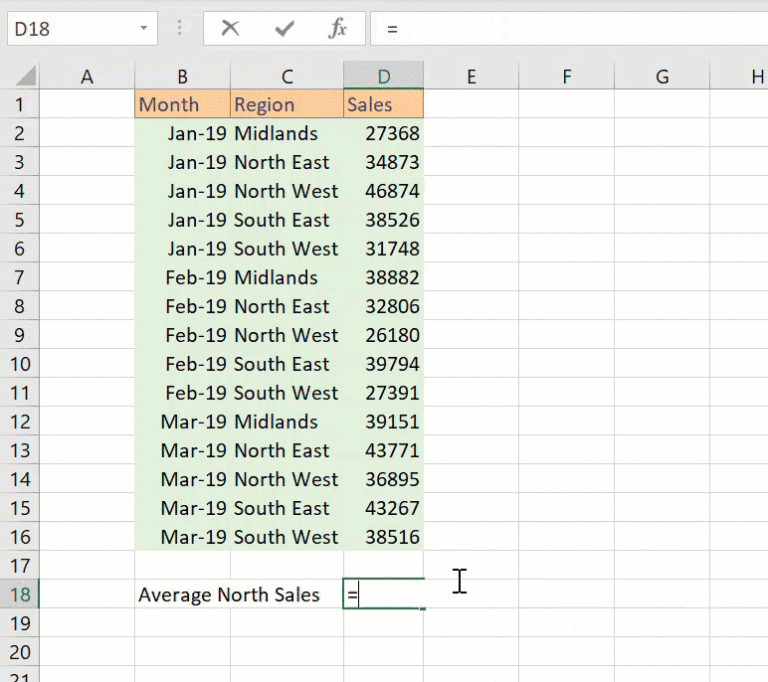This screenshot has height=682, width=768.
Task: Click the North East cell in row 13
Action: (x=287, y=450)
